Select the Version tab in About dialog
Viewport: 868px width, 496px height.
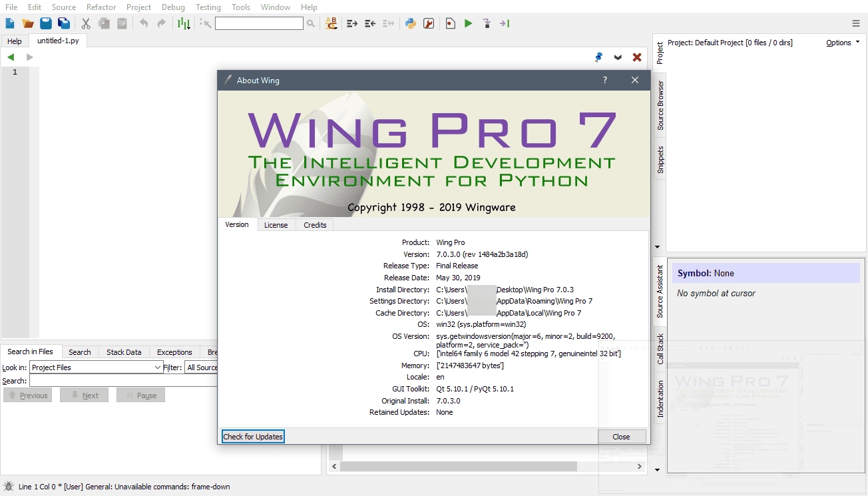[x=237, y=224]
